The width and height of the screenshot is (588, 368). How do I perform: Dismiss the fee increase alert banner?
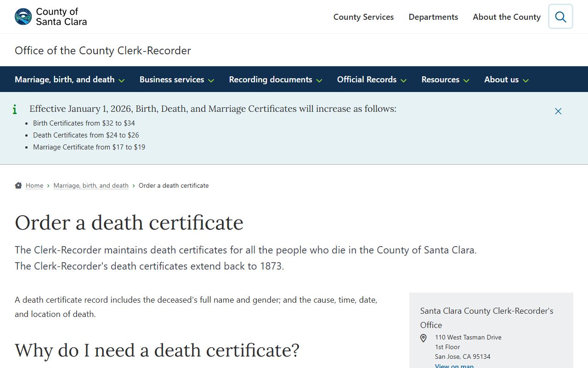[558, 111]
